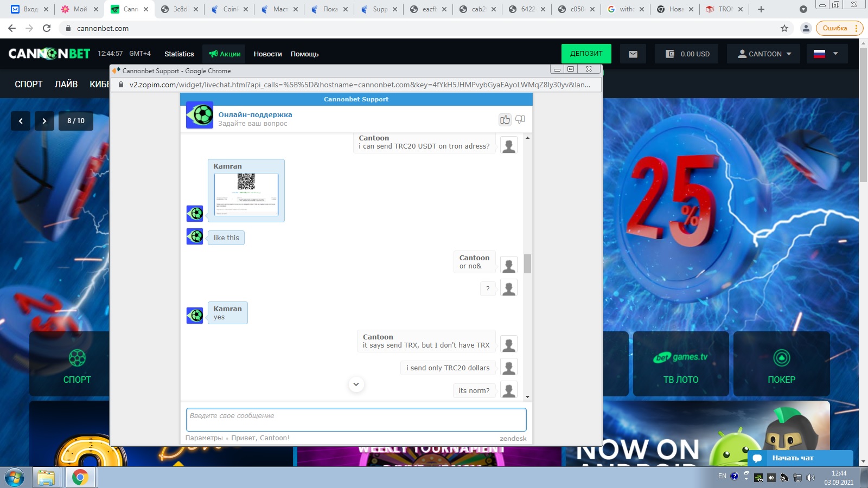
Task: Click the 0.00 USD balance button
Action: (687, 54)
